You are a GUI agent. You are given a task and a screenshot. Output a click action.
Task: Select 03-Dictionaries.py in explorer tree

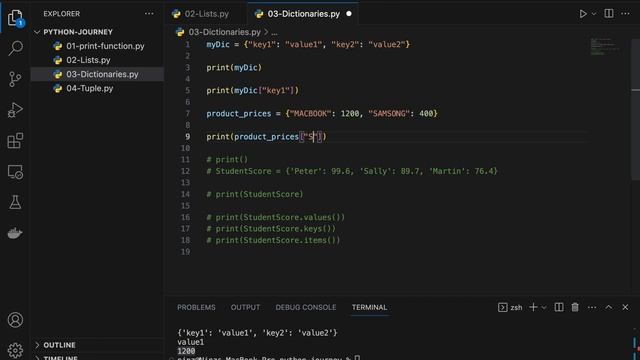pos(102,74)
